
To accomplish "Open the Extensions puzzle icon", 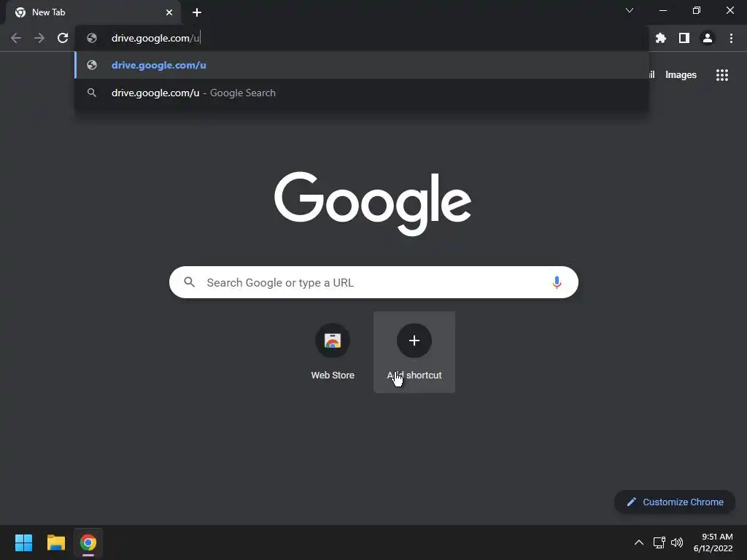I will coord(661,38).
